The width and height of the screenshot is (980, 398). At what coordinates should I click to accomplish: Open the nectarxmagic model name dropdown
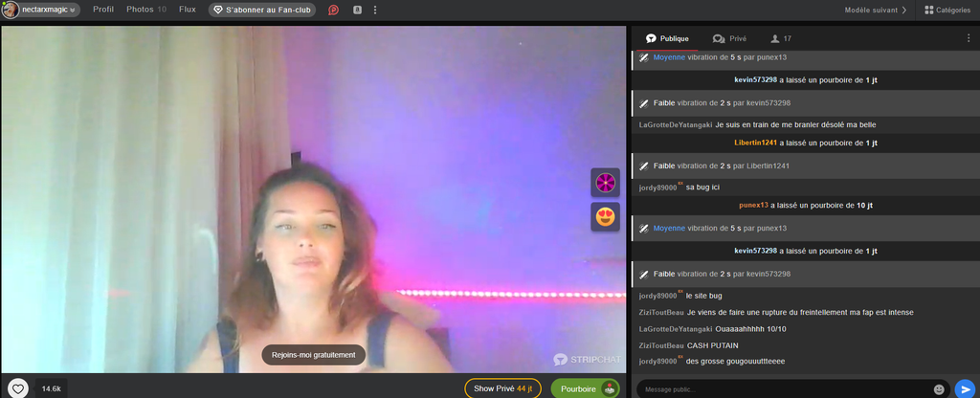tap(49, 10)
